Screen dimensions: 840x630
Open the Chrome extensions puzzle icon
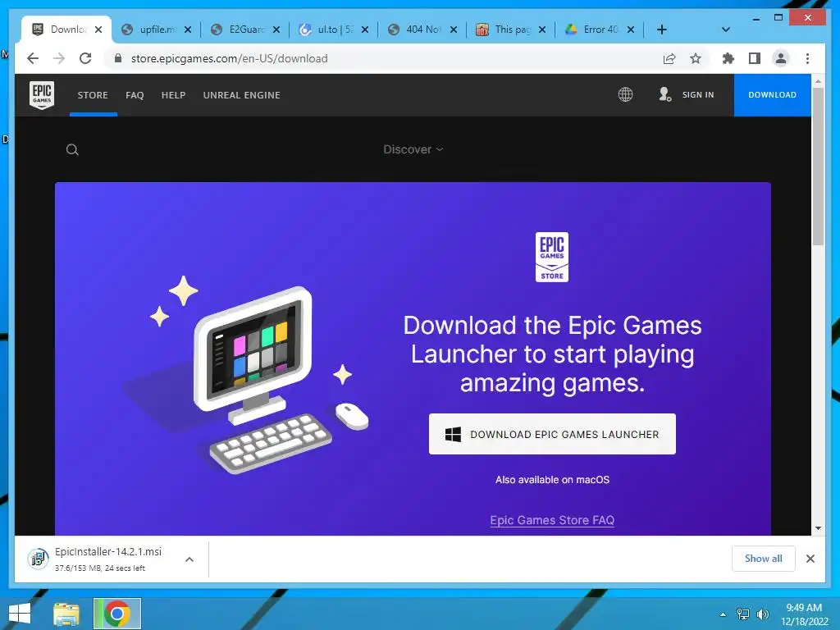coord(728,58)
